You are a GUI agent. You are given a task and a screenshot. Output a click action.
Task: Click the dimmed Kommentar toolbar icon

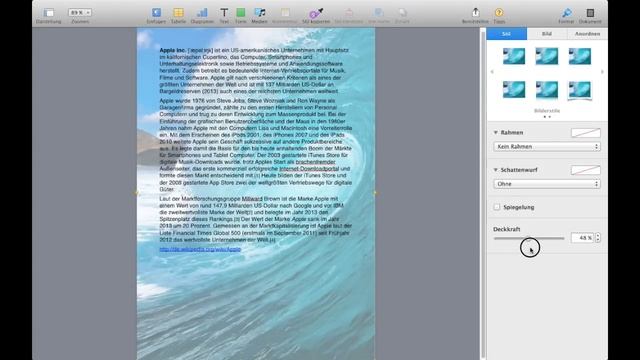click(x=285, y=13)
